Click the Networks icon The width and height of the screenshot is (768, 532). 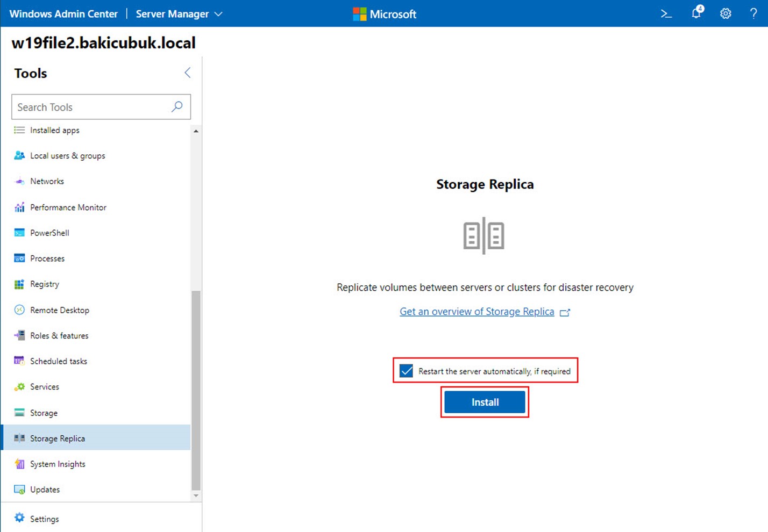(19, 181)
